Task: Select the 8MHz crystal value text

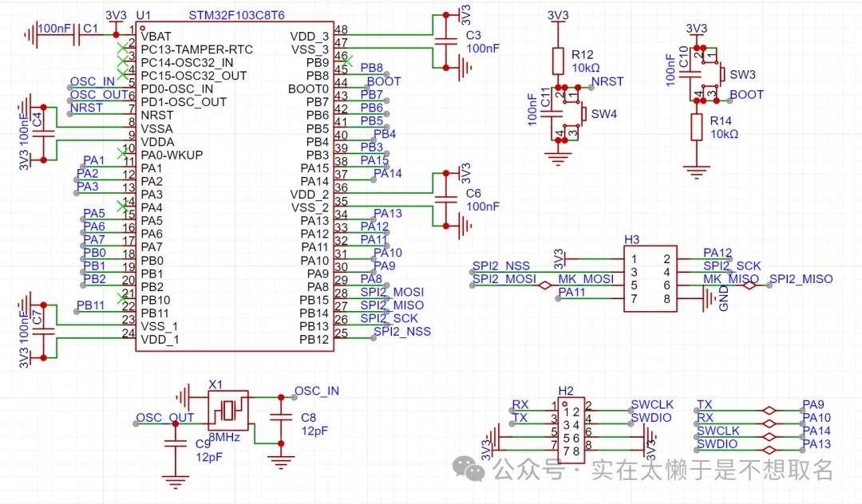Action: click(224, 438)
